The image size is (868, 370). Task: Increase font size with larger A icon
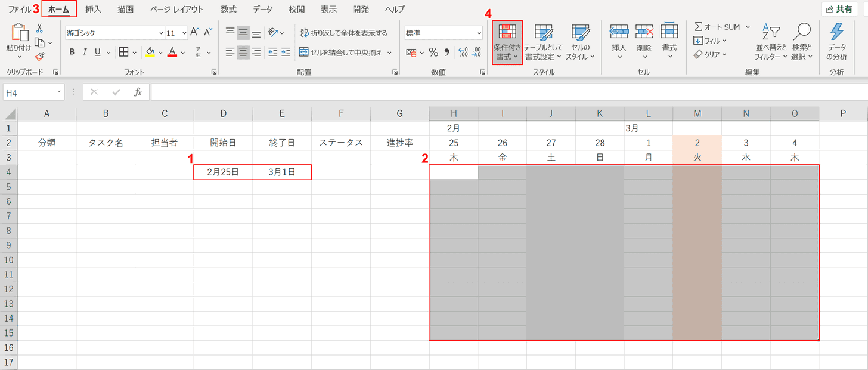[194, 33]
